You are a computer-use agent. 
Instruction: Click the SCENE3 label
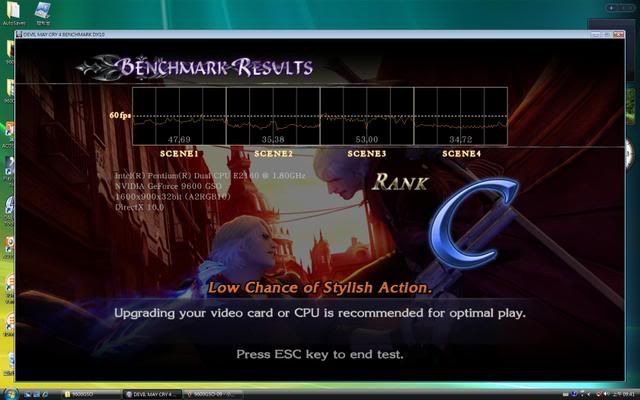point(367,154)
